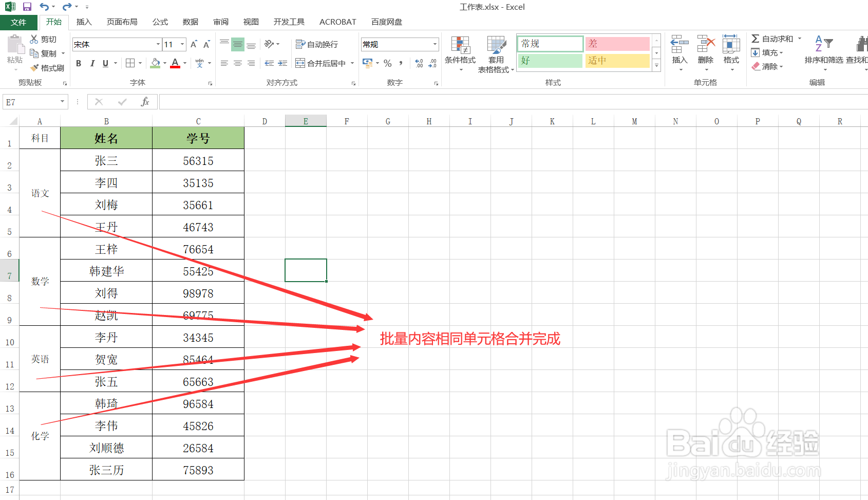Toggle Italic formatting
This screenshot has height=500, width=868.
(x=92, y=63)
